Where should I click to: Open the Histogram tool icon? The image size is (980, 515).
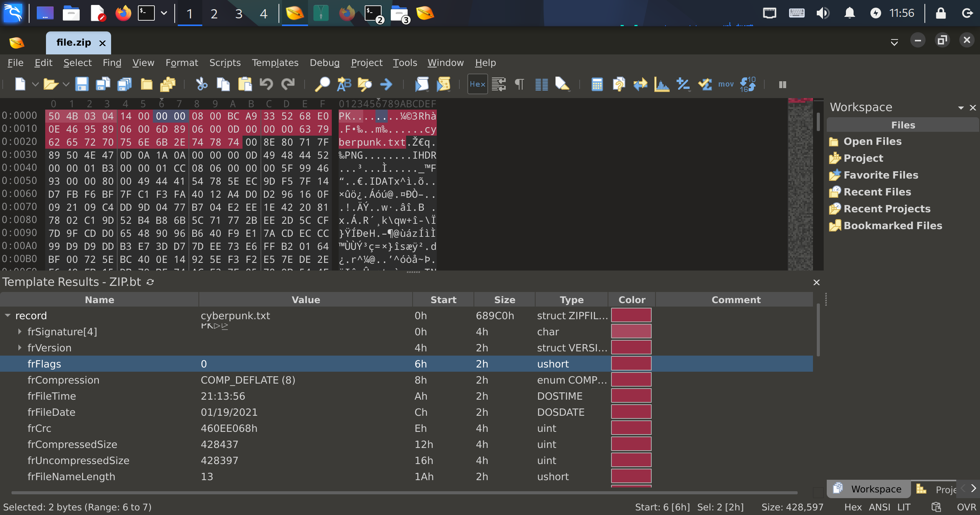click(662, 84)
